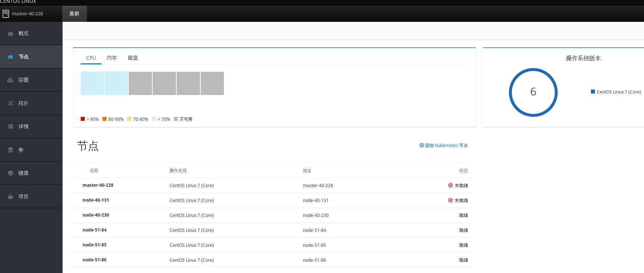This screenshot has height=273, width=644.
Task: Open the 拓扑 sidebar item
Action: (31, 103)
